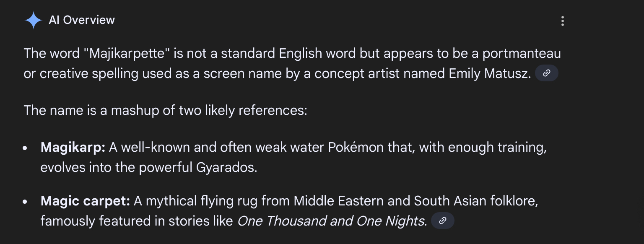Click the "AI Overview" heading label
Viewport: 644px width, 244px height.
click(x=82, y=20)
